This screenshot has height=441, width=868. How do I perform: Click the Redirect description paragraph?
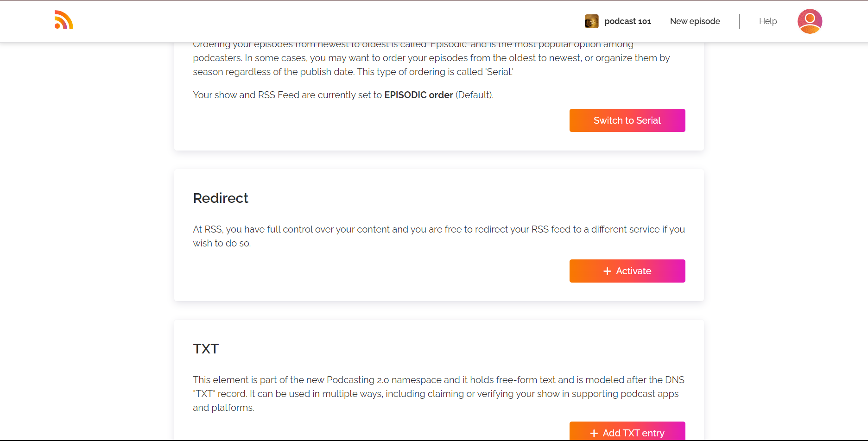click(x=439, y=236)
